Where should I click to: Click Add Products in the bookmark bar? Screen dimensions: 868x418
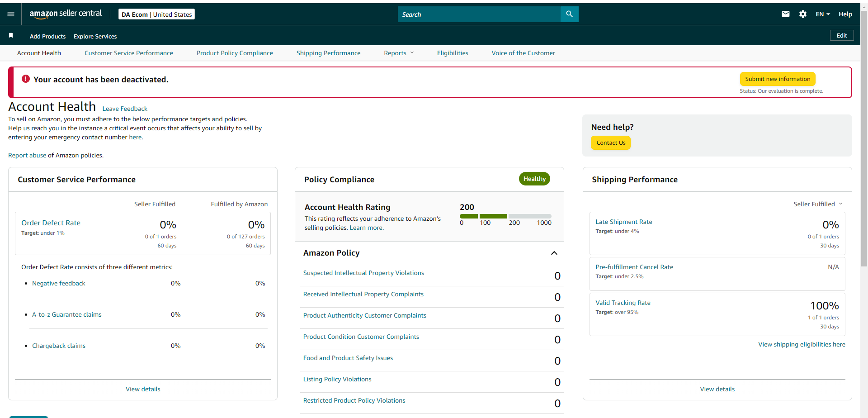pyautogui.click(x=47, y=36)
